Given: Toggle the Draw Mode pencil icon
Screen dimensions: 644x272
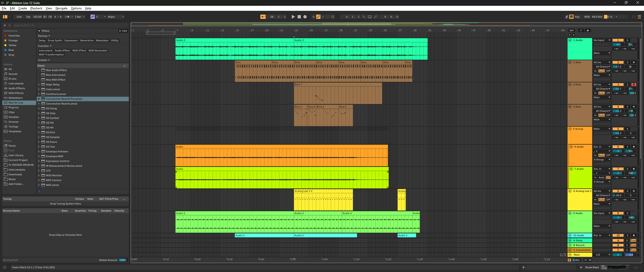Looking at the screenshot, I should click(567, 17).
